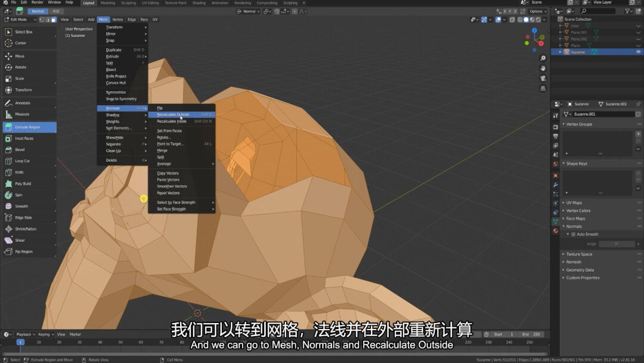The width and height of the screenshot is (644, 363).
Task: Select the Suzanne object in outliner
Action: (577, 52)
